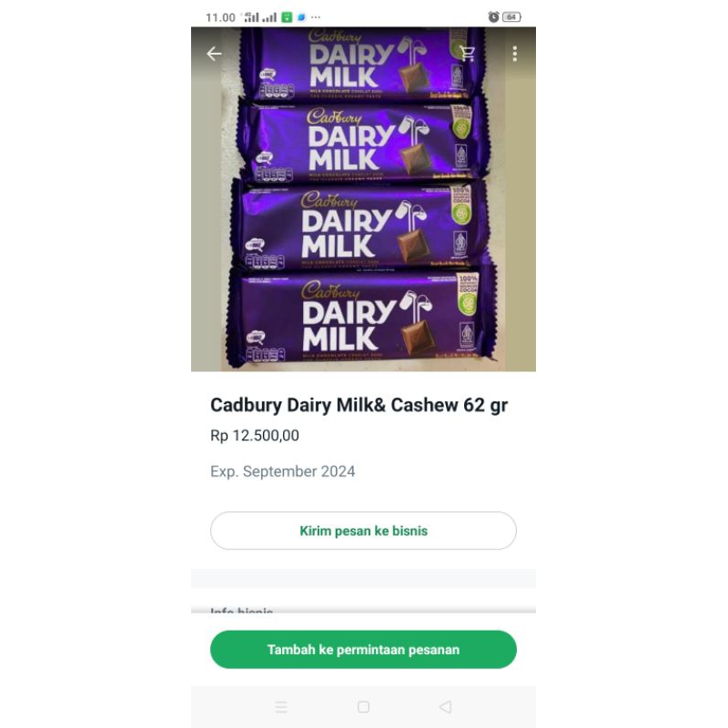The image size is (728, 728).
Task: Open the Cadbury Dairy Milk product photo
Action: 363,199
